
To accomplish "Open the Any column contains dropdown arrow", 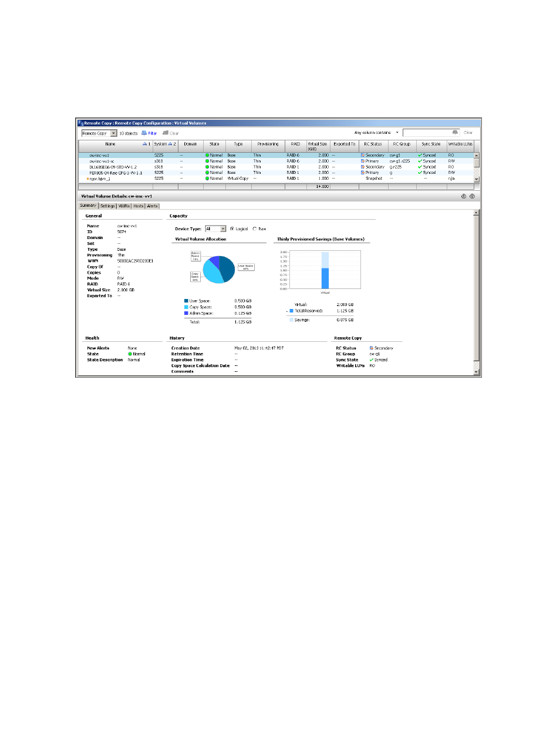I will click(x=397, y=133).
